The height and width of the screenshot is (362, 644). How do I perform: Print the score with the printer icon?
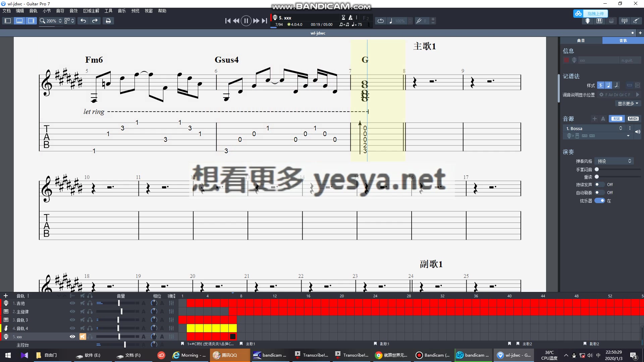click(x=108, y=21)
